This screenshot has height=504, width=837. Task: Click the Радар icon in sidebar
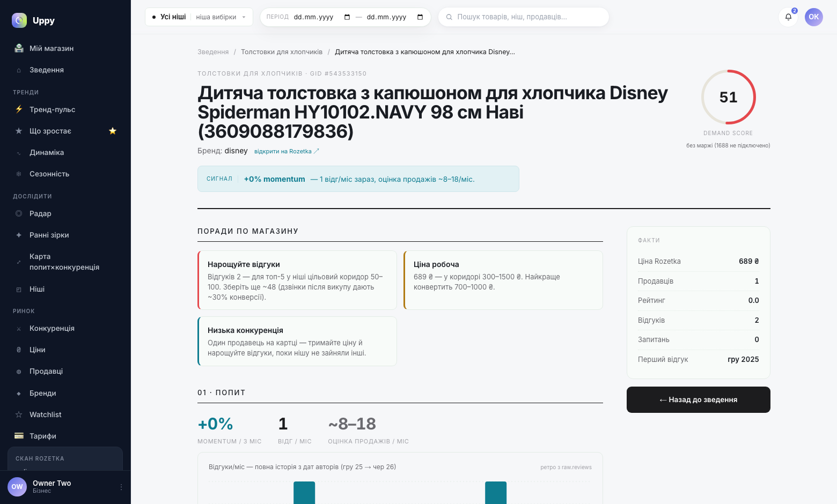[19, 213]
